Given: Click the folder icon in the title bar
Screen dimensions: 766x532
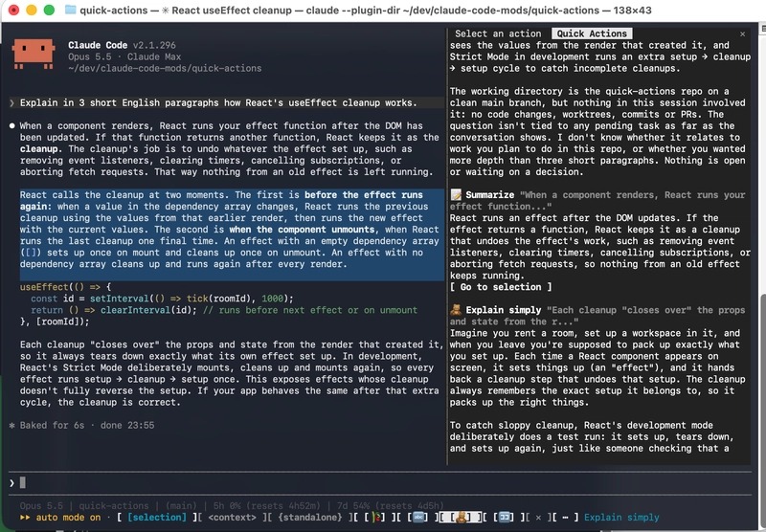Looking at the screenshot, I should (x=70, y=10).
